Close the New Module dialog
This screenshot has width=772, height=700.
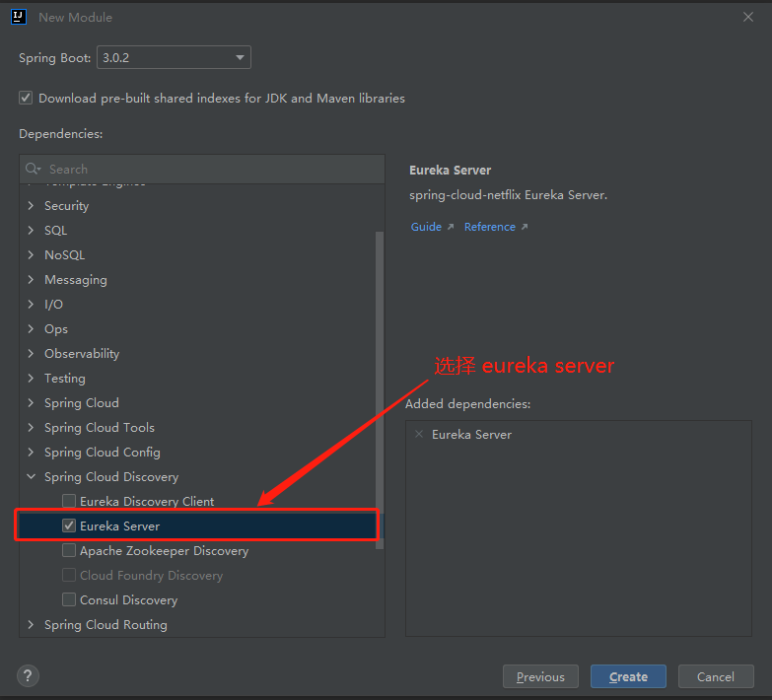coord(747,17)
